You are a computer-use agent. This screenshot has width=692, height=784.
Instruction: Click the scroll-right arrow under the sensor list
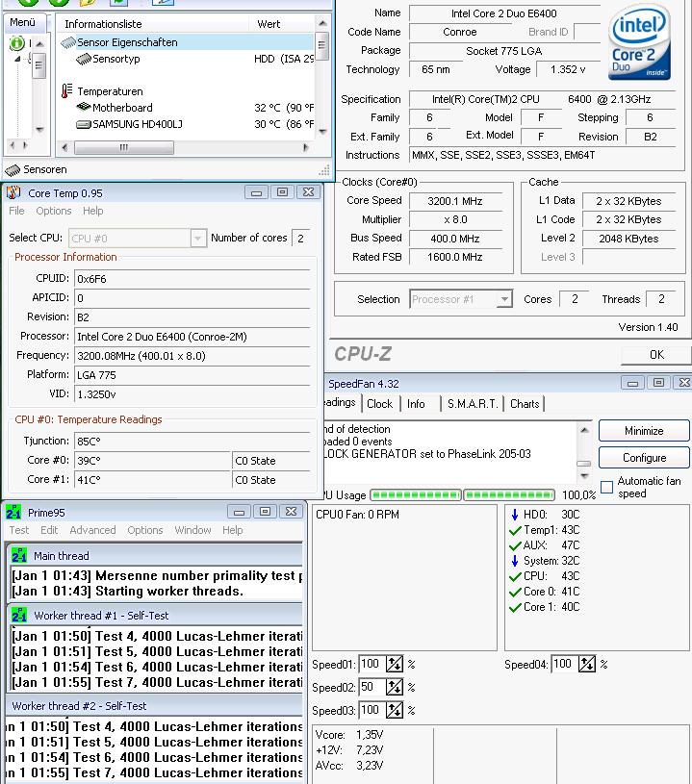[306, 147]
